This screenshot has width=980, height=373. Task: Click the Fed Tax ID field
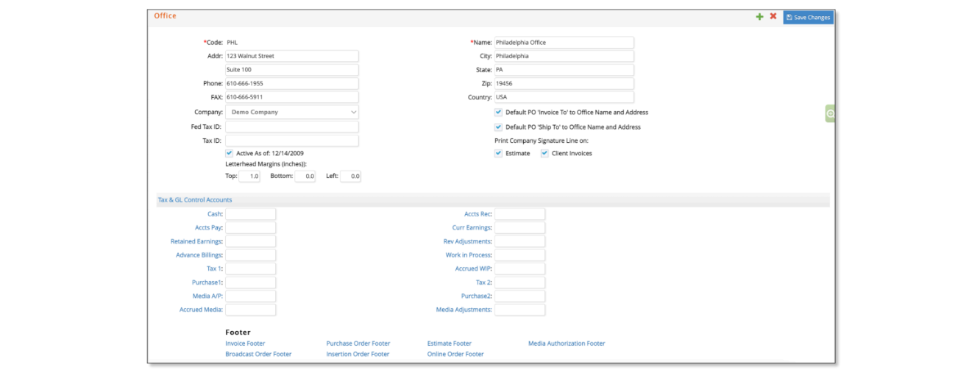(x=292, y=127)
